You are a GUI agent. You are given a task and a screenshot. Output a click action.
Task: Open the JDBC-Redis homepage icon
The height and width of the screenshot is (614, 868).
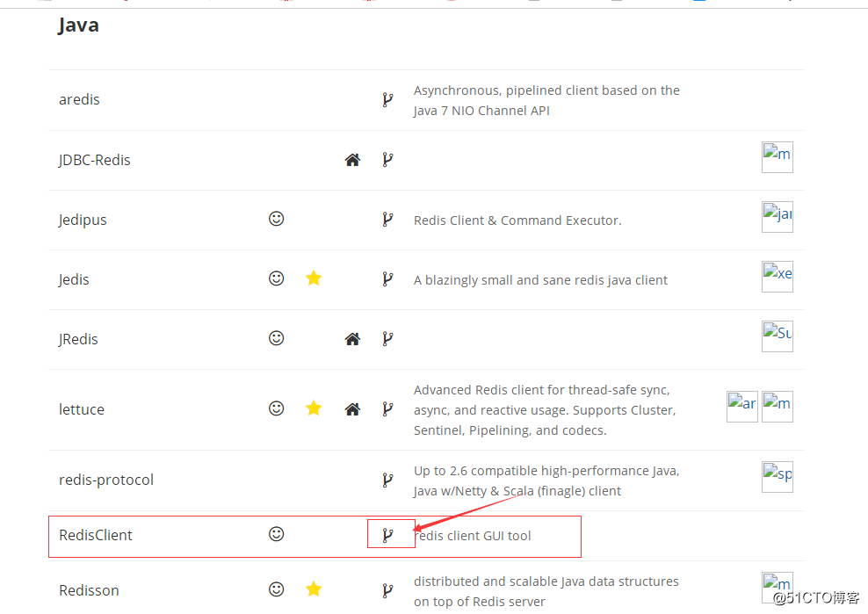[352, 160]
